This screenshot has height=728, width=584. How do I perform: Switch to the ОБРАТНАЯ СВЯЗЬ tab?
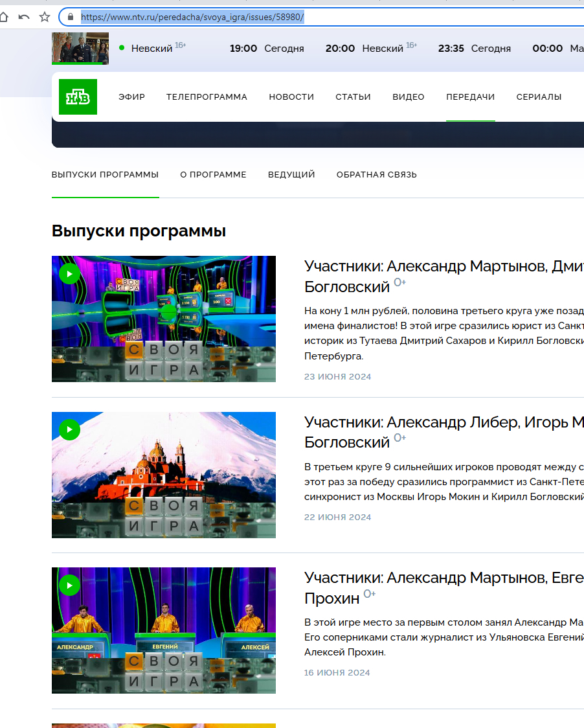click(x=376, y=175)
